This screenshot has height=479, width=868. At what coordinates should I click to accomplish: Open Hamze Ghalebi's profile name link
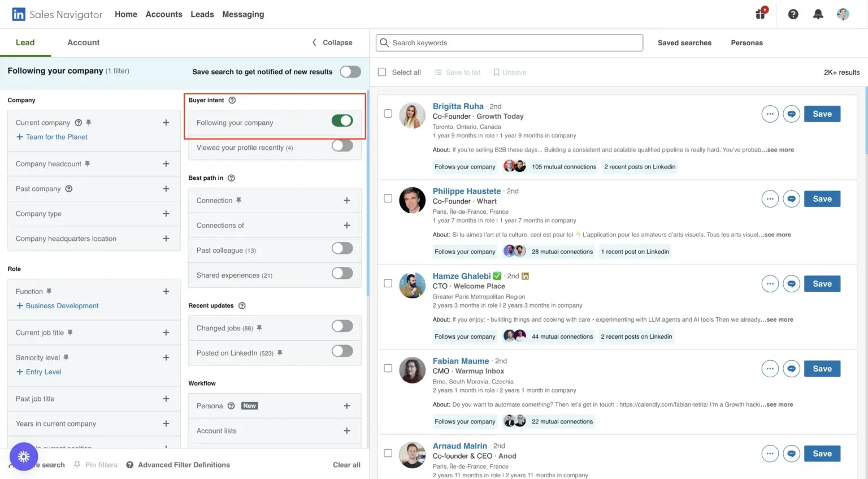point(462,276)
